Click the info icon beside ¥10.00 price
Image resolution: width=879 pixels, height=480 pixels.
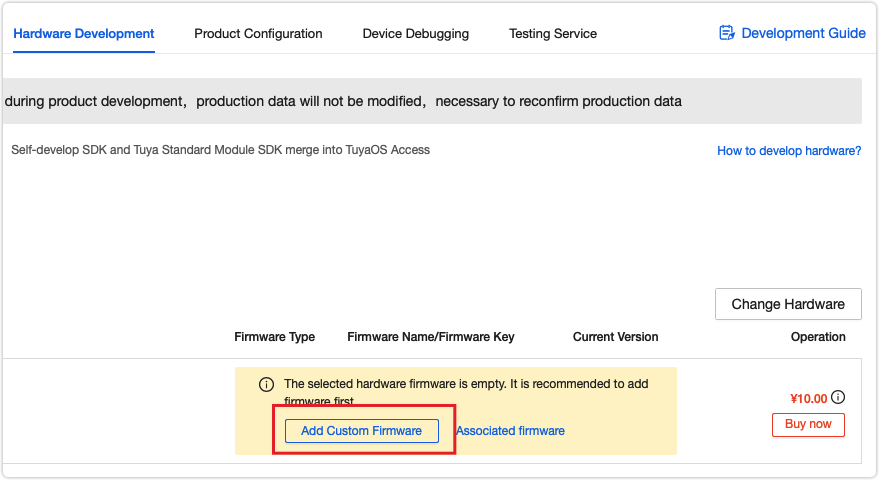point(838,398)
